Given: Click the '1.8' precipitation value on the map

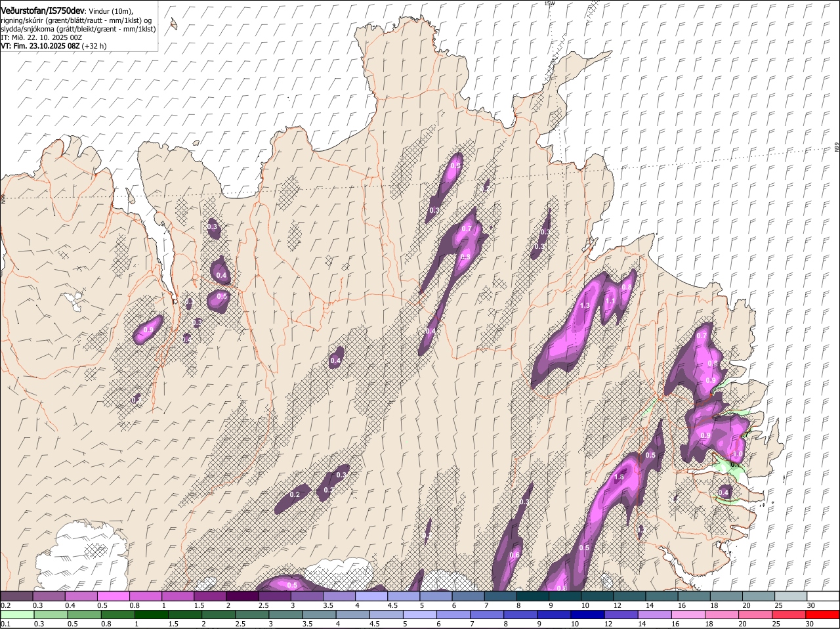Looking at the screenshot, I should (x=618, y=477).
